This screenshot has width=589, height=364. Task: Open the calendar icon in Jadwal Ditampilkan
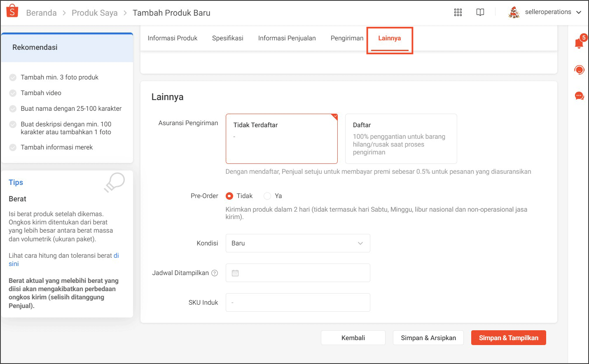click(235, 273)
